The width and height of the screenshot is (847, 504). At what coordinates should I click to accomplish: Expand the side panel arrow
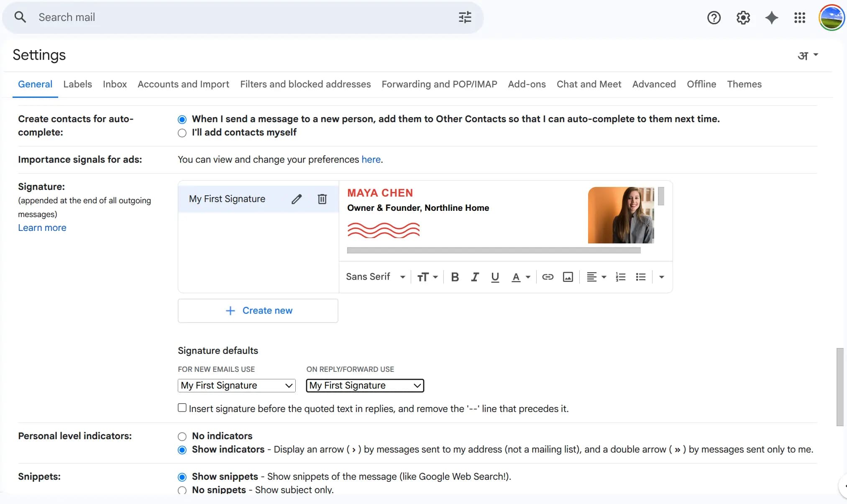[x=844, y=486]
